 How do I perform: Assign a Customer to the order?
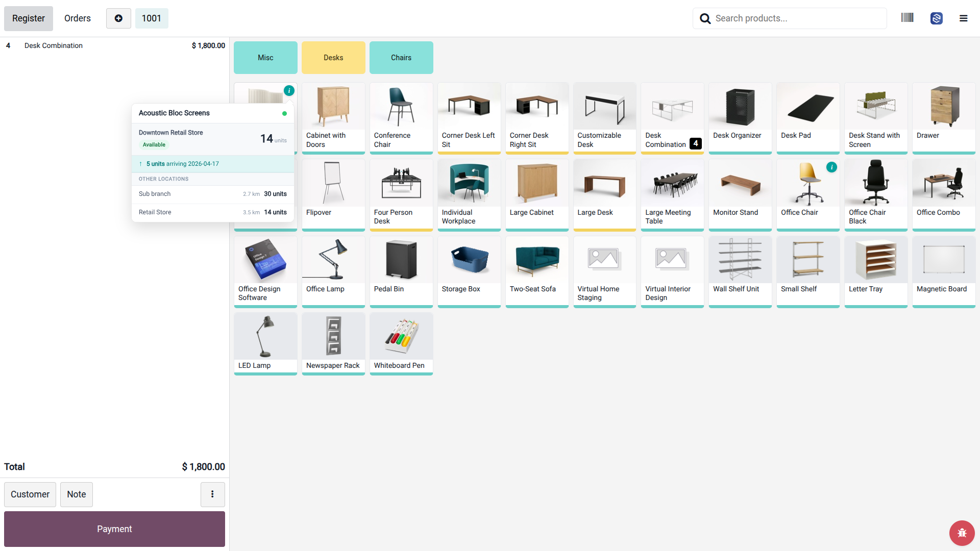[x=30, y=494]
